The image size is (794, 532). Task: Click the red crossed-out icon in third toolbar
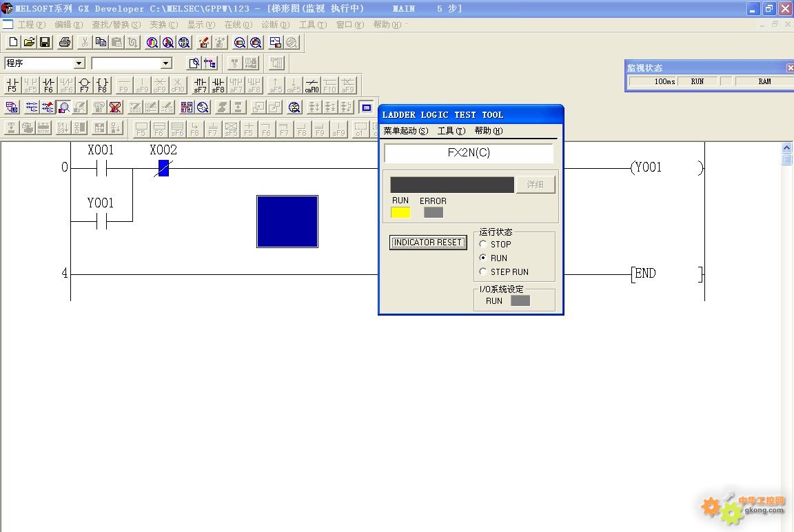click(x=116, y=108)
